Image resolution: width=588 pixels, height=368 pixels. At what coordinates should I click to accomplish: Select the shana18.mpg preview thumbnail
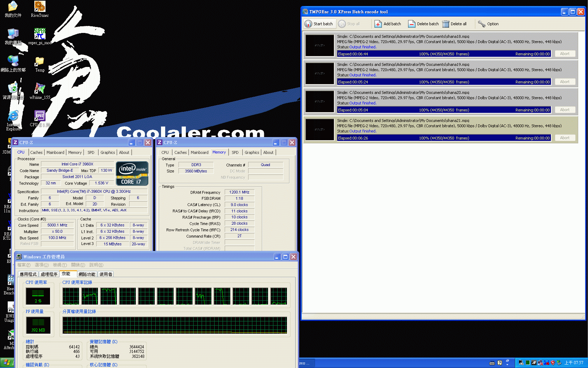(x=320, y=45)
